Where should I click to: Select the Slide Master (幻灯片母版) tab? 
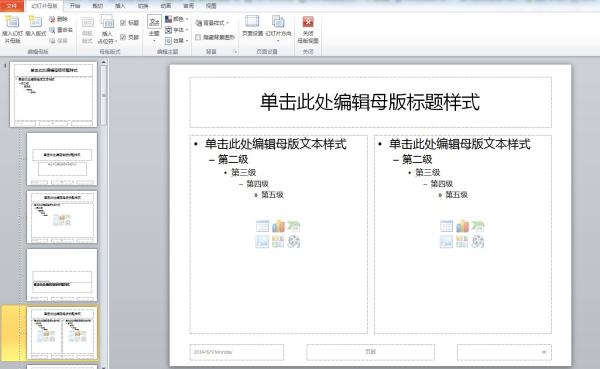44,6
